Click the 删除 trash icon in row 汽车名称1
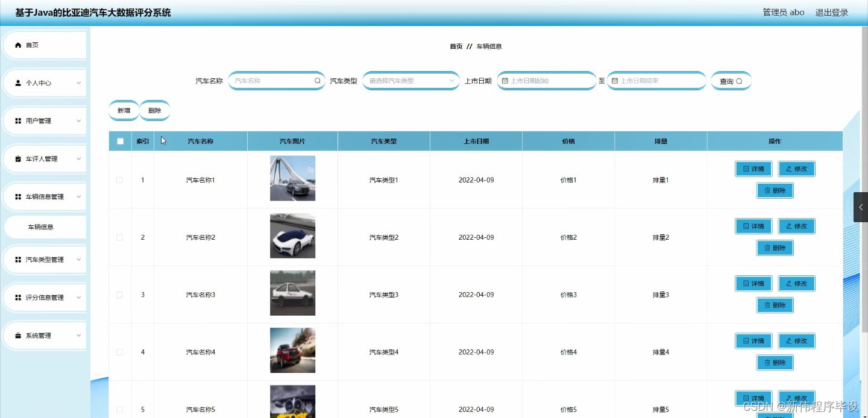Viewport: 868px width, 418px height. 767,190
